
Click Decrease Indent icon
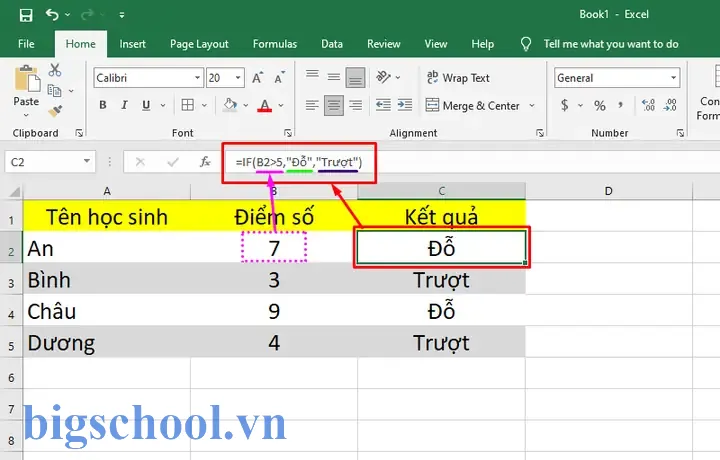[383, 106]
